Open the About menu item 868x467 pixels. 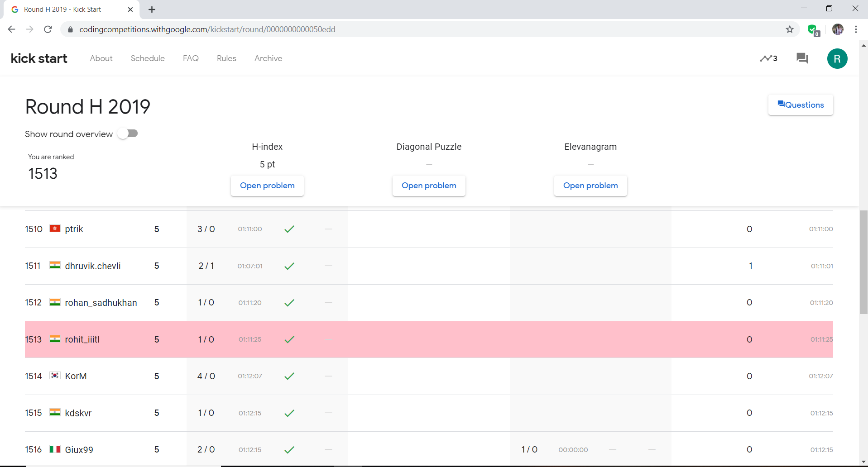101,58
